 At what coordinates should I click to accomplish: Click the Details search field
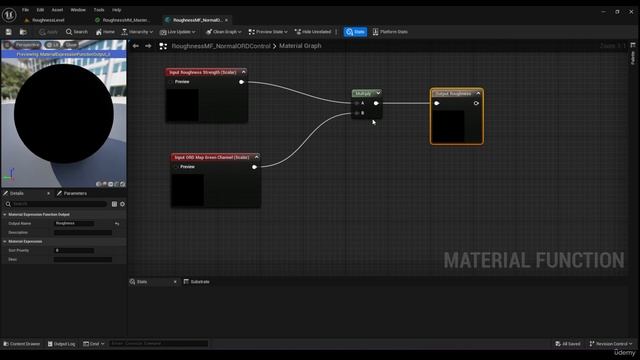(x=57, y=204)
